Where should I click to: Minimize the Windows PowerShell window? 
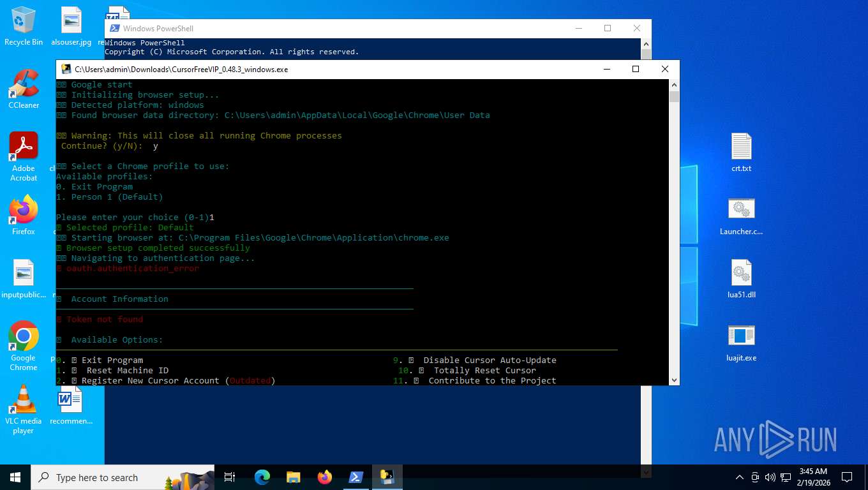pos(578,28)
